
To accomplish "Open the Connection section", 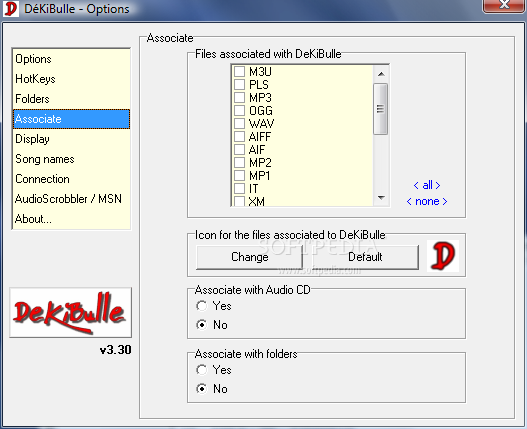I will pos(71,179).
